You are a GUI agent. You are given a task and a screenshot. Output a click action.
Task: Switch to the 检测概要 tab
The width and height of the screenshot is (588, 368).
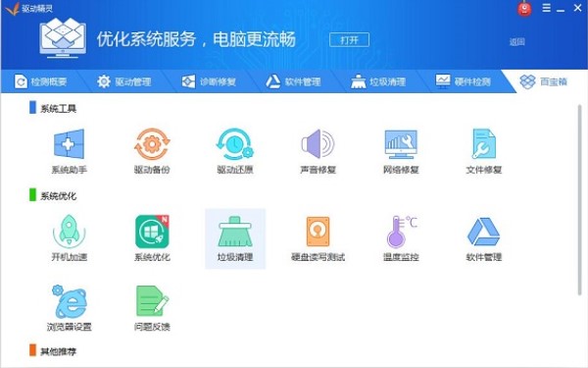[40, 81]
